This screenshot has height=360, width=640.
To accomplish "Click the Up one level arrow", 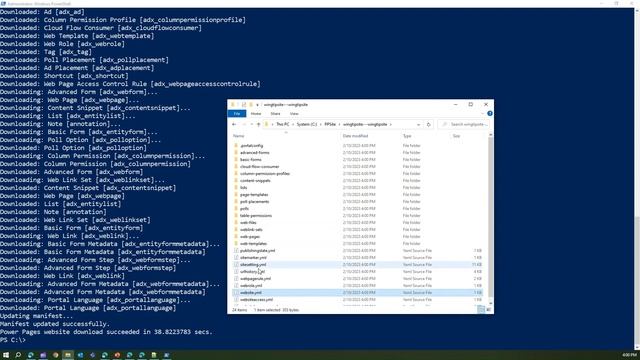I will (258, 124).
